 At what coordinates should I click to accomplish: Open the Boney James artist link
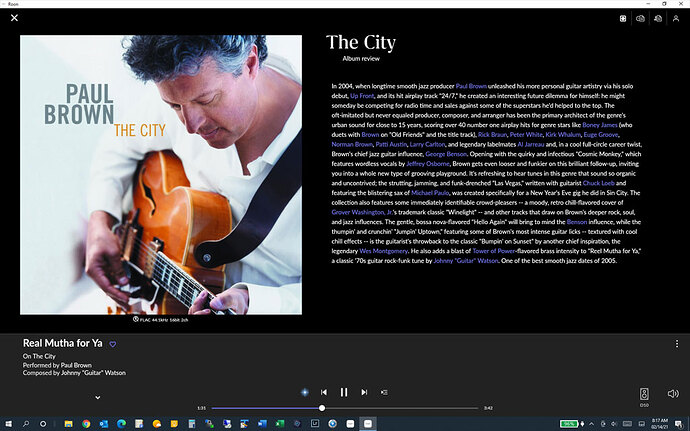pos(600,125)
